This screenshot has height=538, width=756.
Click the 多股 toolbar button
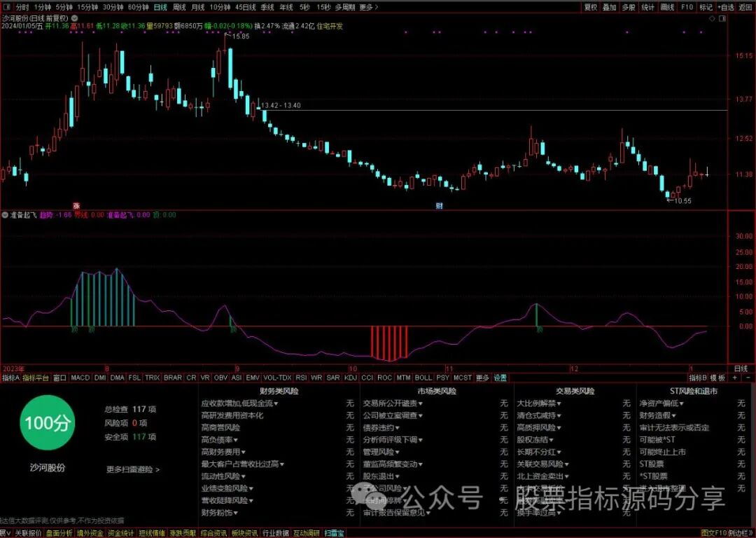628,7
